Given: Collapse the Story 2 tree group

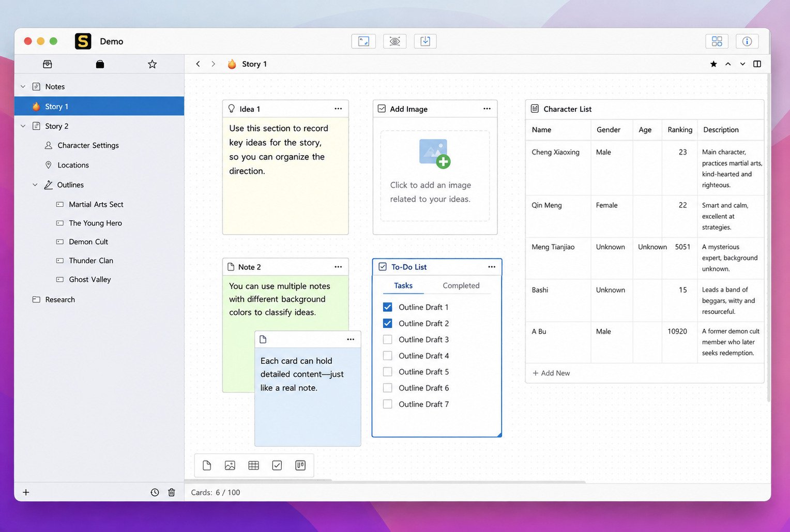Looking at the screenshot, I should click(x=23, y=126).
